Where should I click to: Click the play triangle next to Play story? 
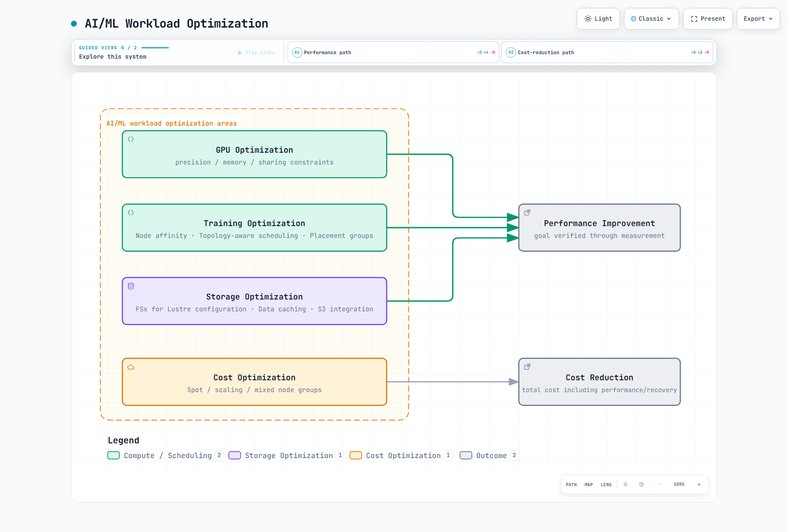(x=240, y=53)
